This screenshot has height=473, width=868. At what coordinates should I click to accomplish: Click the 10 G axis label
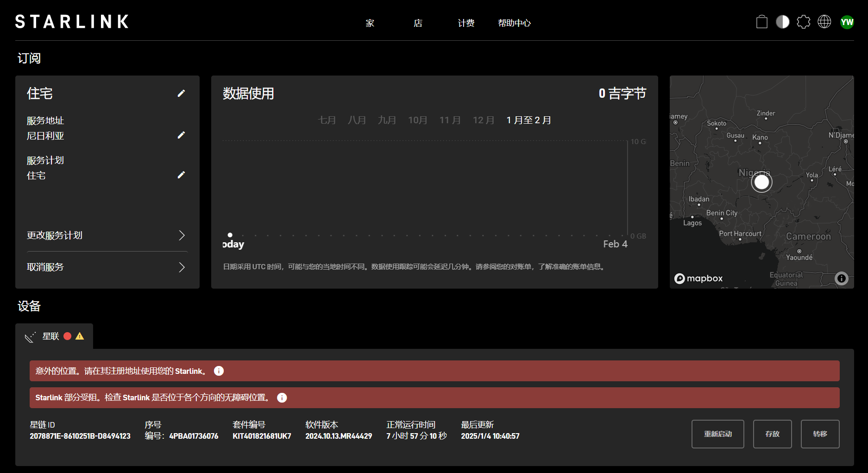point(638,142)
